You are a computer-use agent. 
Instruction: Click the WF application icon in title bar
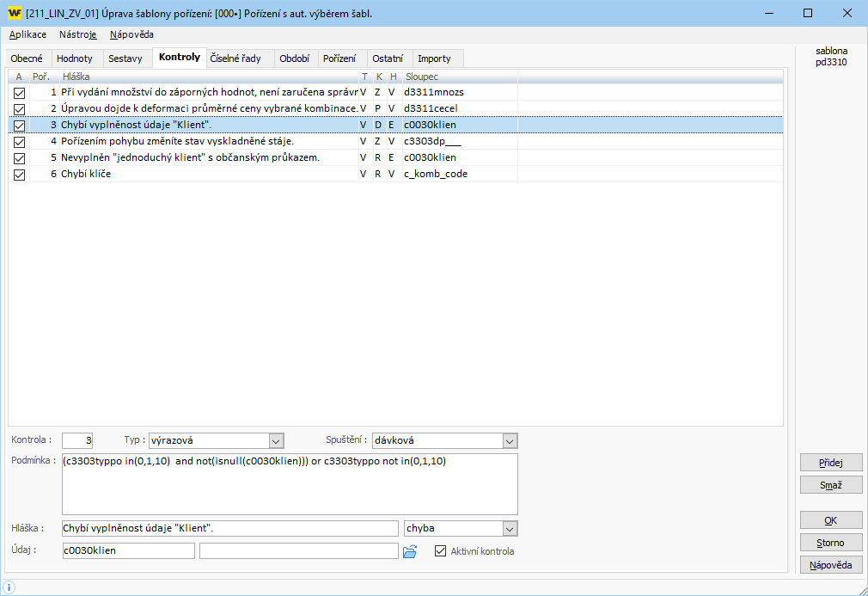pos(14,14)
